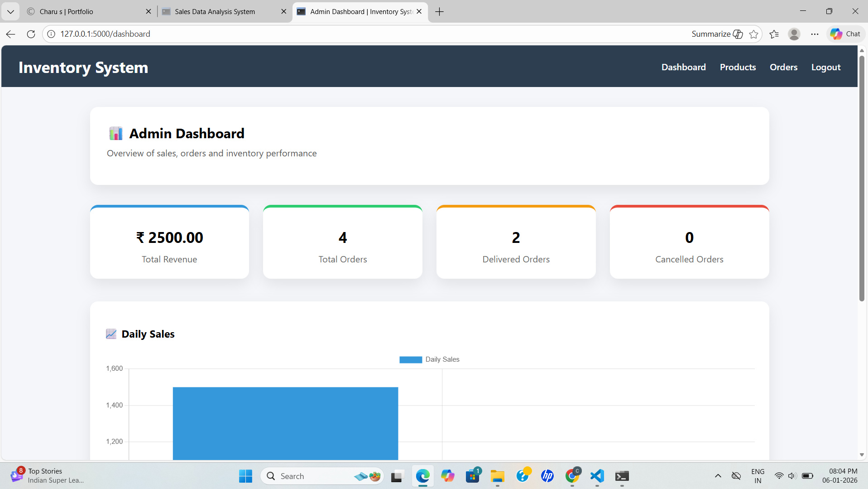Screen dimensions: 868x489
Task: Open Copilot app from taskbar
Action: coord(447,476)
